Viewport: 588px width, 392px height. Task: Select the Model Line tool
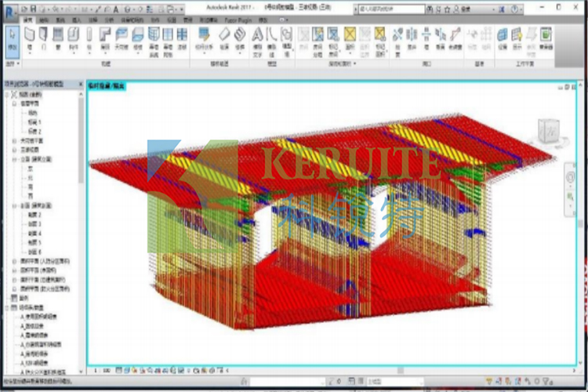(x=271, y=42)
